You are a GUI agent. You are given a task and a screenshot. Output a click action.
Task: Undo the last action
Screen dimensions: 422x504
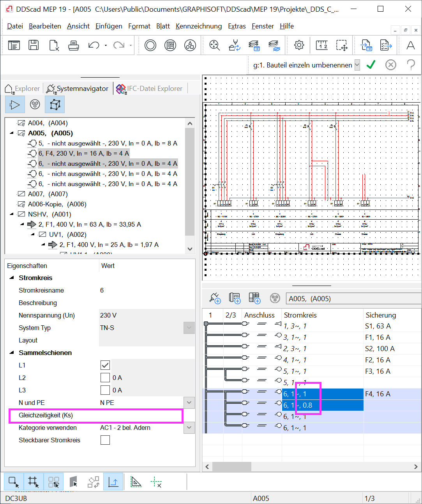(94, 45)
